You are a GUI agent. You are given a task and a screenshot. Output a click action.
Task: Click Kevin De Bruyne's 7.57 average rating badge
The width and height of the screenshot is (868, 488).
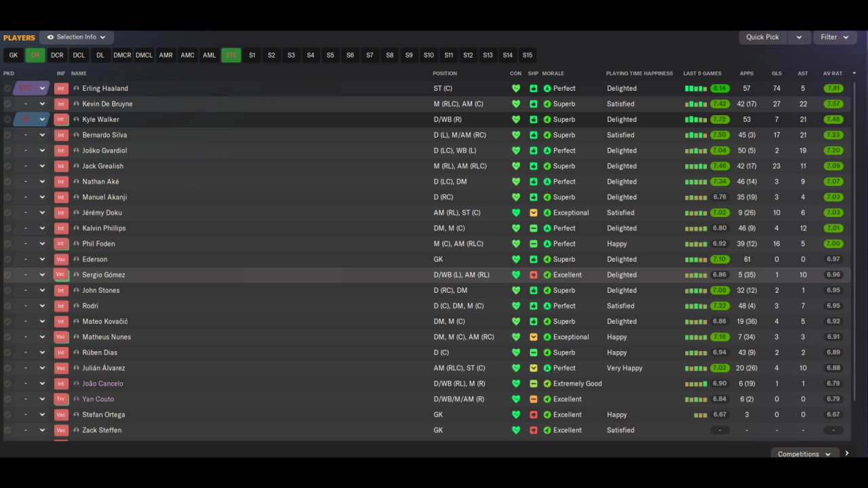tap(833, 104)
